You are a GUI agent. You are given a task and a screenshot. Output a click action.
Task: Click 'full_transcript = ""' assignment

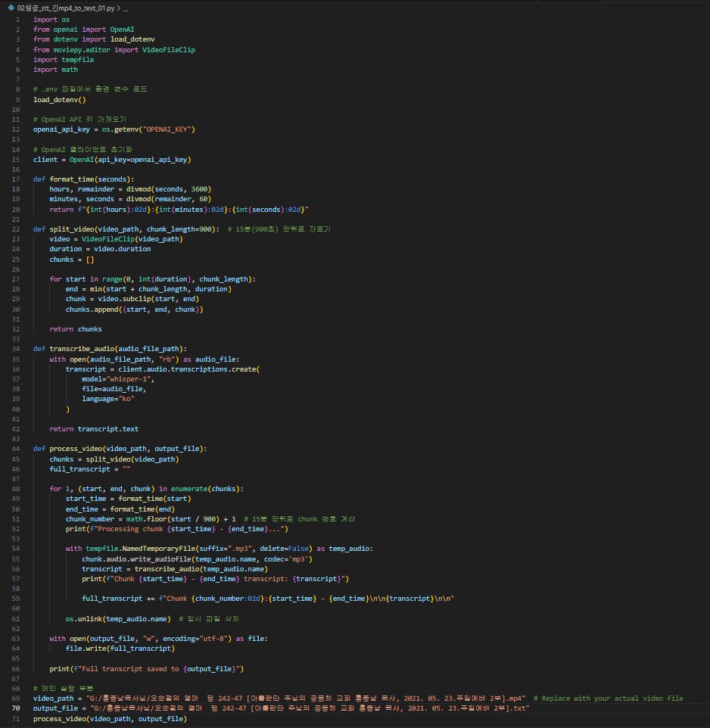click(x=89, y=469)
